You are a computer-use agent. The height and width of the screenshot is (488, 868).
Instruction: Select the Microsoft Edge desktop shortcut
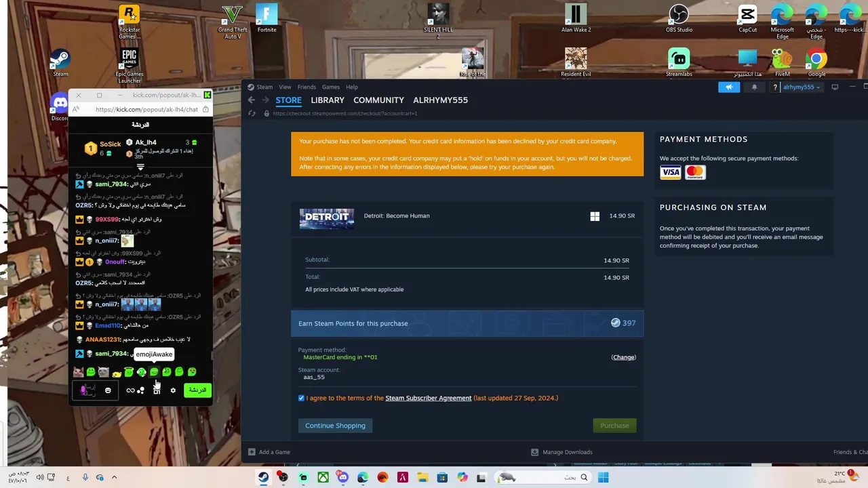782,22
